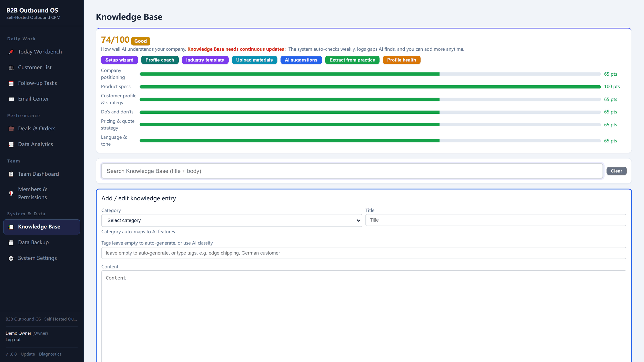Screen dimensions: 644x362
Task: Click the shield icon beside Members & Permissions
Action: point(11,193)
